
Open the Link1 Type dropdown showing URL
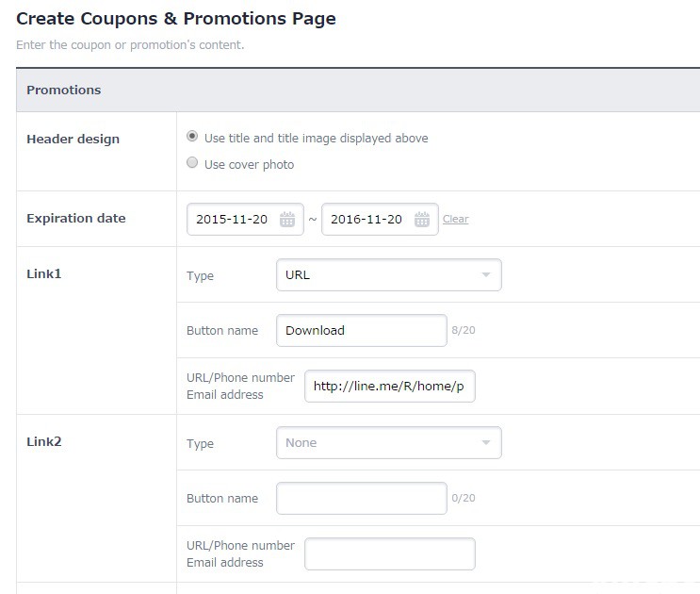pyautogui.click(x=389, y=274)
